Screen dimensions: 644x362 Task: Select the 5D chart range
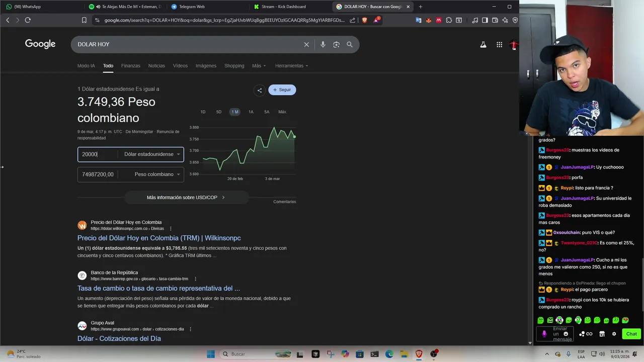(x=219, y=112)
